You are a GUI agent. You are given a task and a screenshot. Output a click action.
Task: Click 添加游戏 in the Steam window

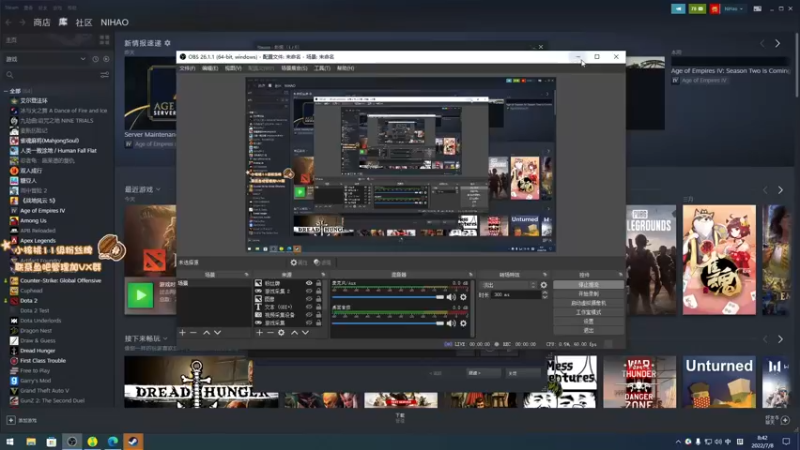22,420
